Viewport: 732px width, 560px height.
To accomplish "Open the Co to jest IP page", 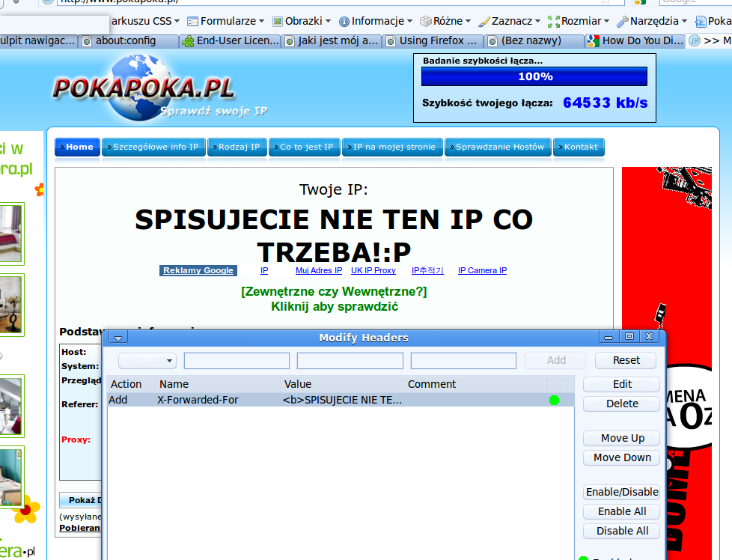I will click(x=305, y=147).
